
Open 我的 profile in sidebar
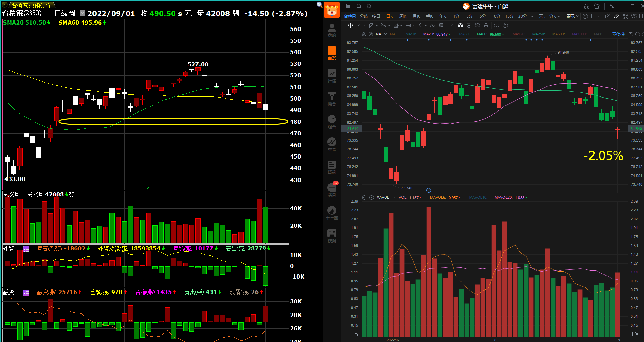pos(332,30)
